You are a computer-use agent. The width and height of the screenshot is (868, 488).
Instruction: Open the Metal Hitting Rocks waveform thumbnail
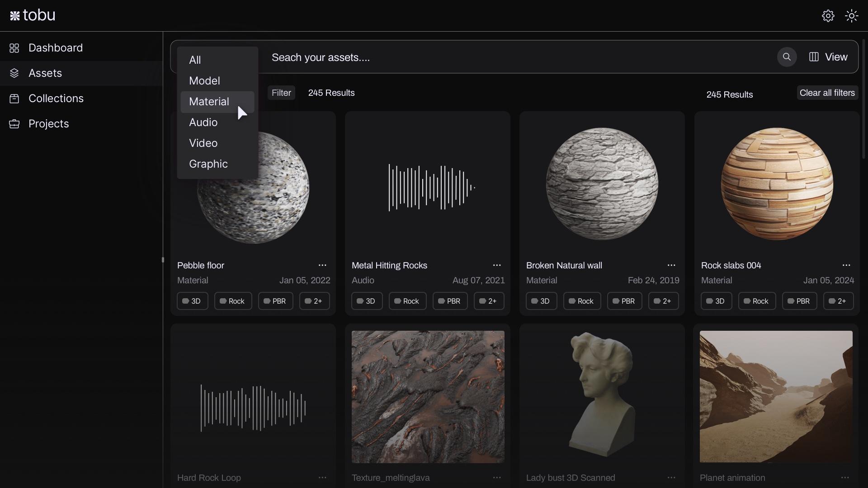tap(432, 188)
